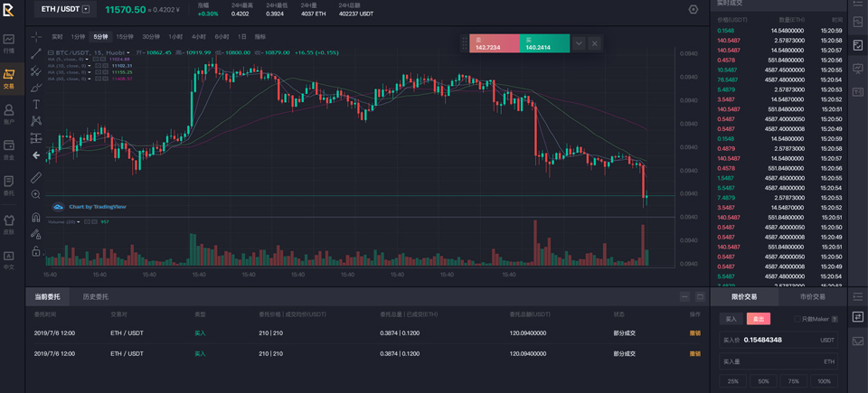Expand the floating buy/sell panel chevron
This screenshot has height=393, width=868.
(x=579, y=43)
